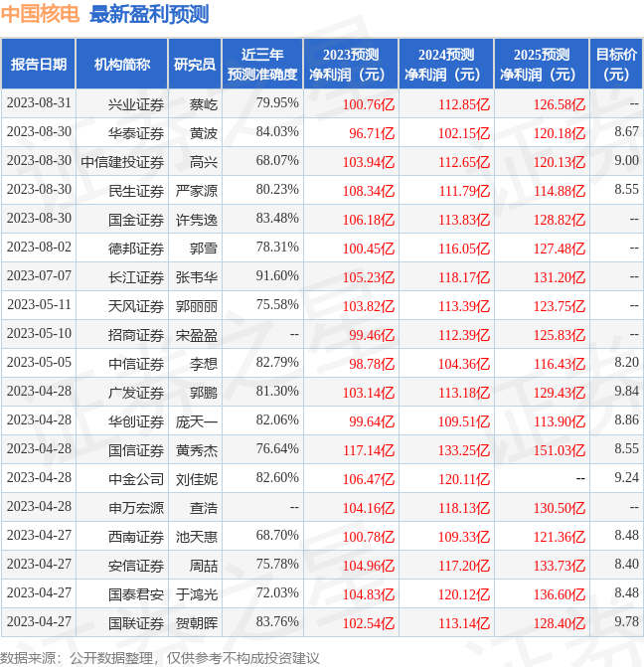Click 100.76亿 in 兴业证券 row
644x667 pixels.
369,104
